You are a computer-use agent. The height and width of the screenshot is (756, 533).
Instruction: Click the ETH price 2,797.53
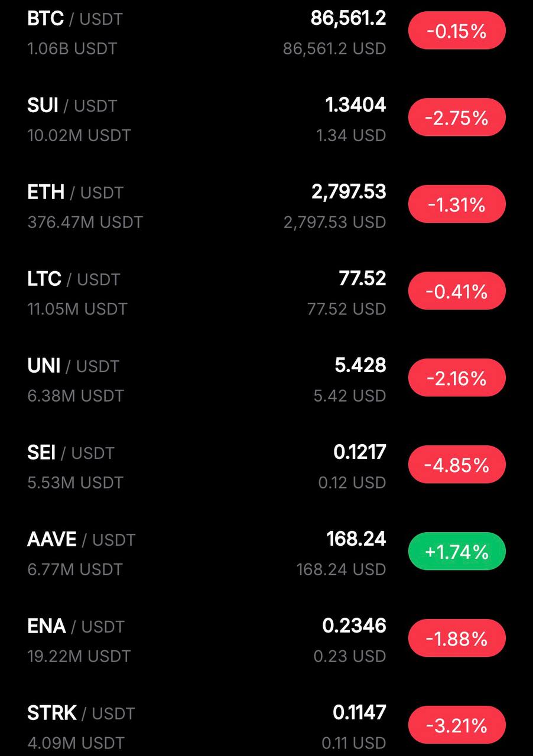(x=349, y=192)
